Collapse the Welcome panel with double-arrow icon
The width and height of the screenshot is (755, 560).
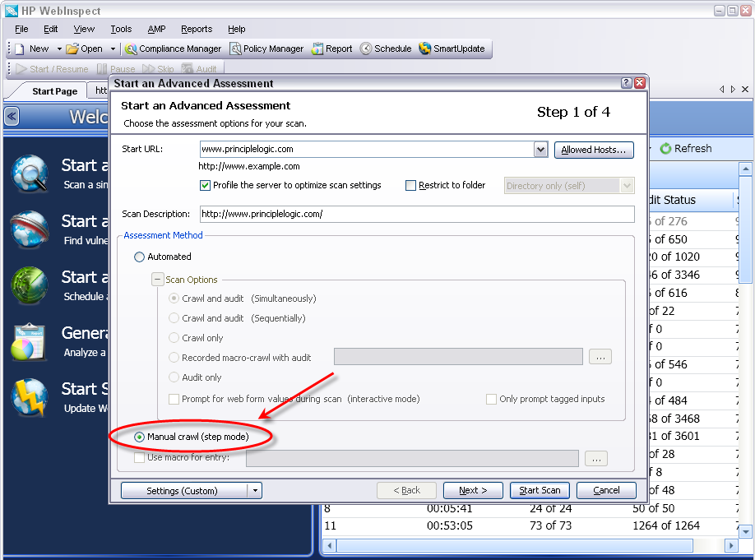(x=12, y=116)
